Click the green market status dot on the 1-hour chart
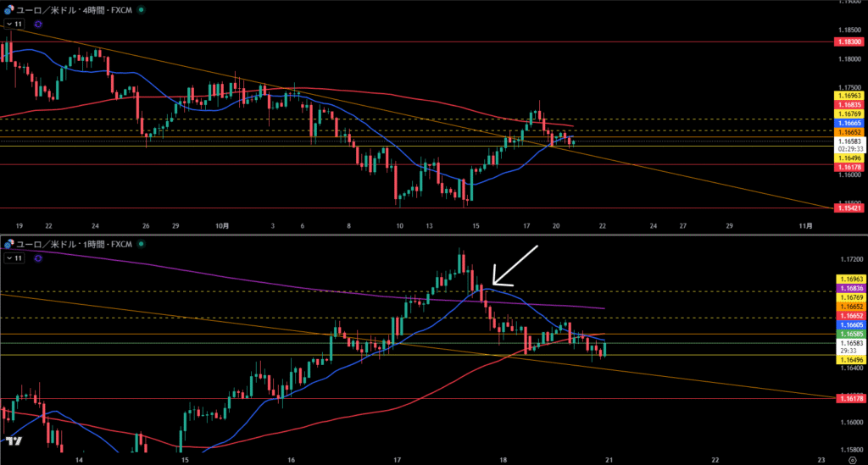Image resolution: width=868 pixels, height=465 pixels. 141,245
